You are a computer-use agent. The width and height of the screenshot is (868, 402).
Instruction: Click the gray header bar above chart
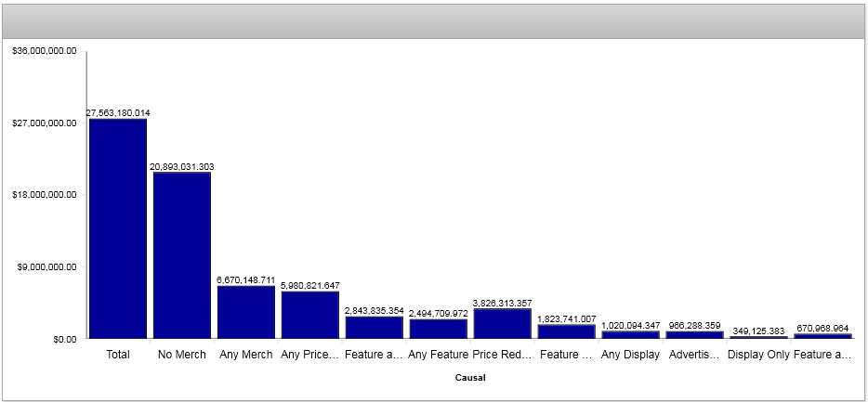click(434, 21)
